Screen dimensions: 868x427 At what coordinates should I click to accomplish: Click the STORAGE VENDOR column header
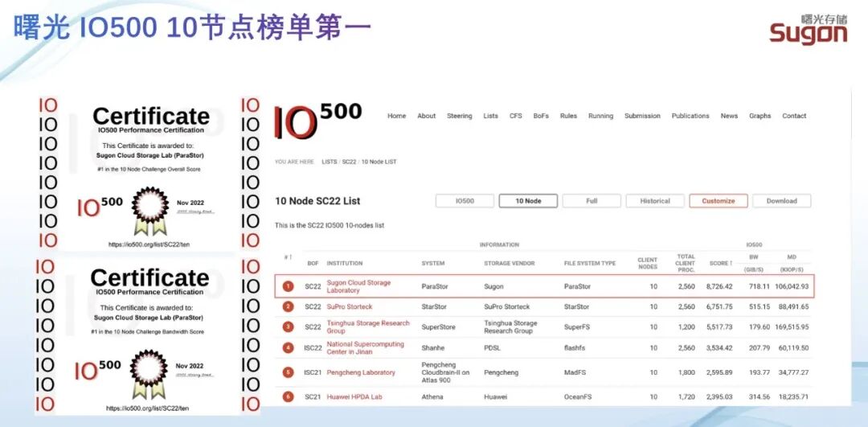pos(510,263)
